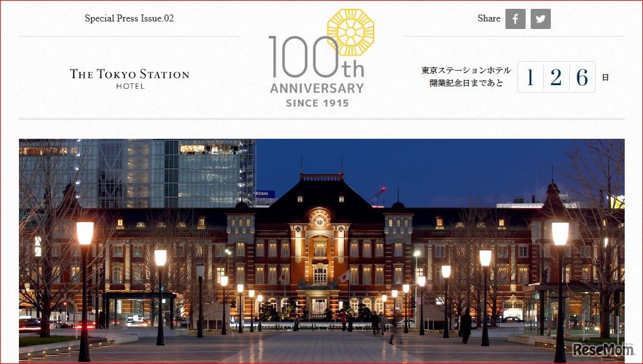Open the Tokyo Station night photo
The width and height of the screenshot is (643, 364).
point(321,249)
